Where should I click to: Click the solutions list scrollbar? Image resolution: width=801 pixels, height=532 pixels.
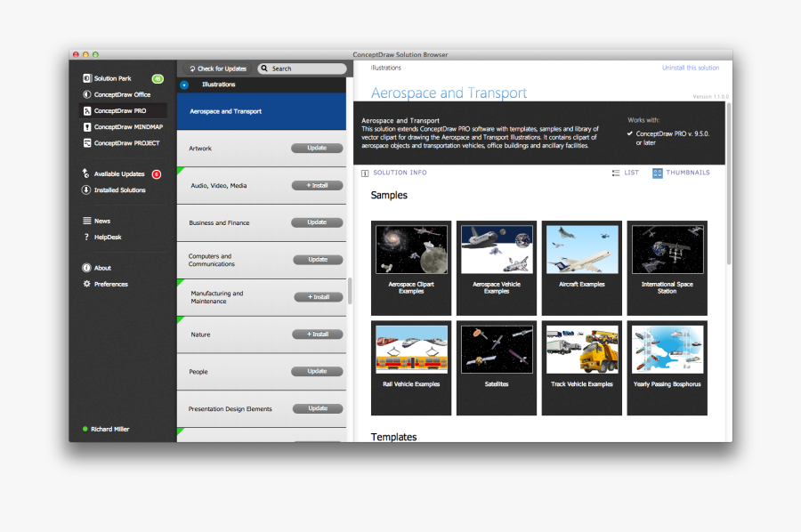pyautogui.click(x=350, y=291)
